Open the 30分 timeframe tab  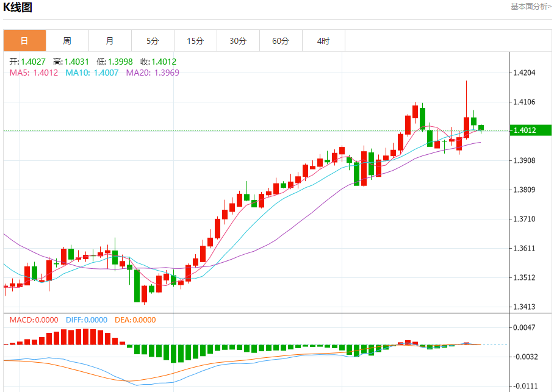click(x=238, y=41)
